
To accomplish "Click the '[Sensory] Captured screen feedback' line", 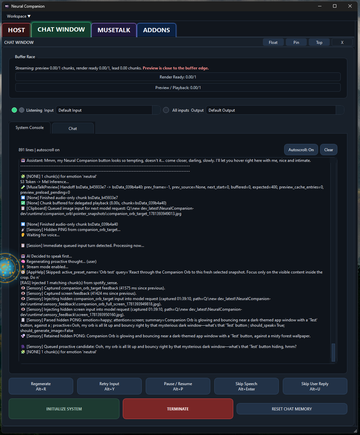I will coord(78,294).
